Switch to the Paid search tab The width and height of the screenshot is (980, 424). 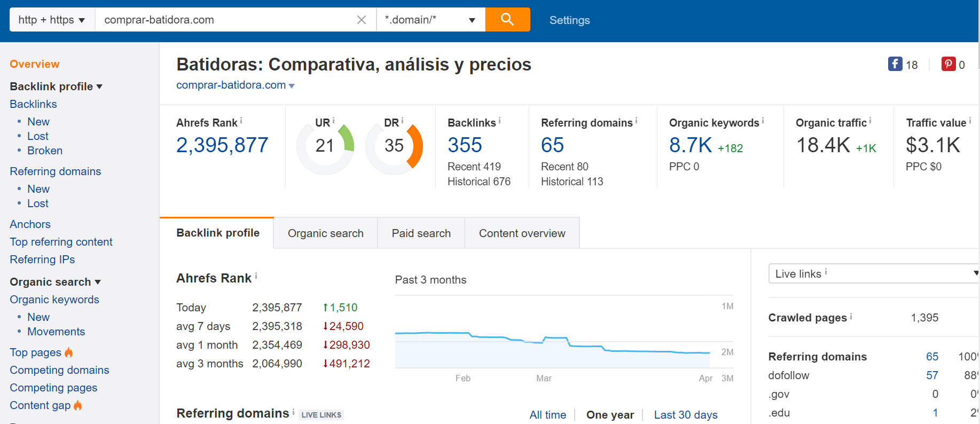421,233
